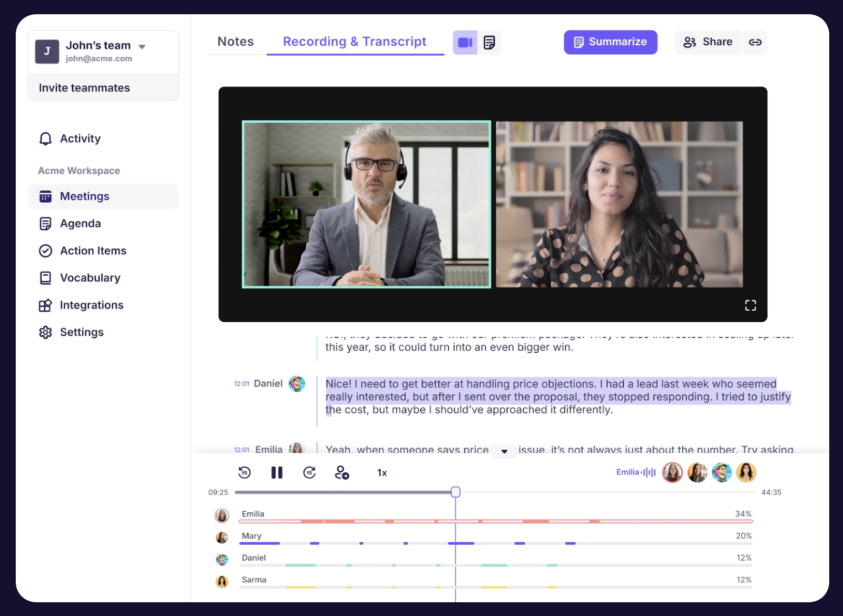The width and height of the screenshot is (843, 616).
Task: Click Daniel's avatar in timeline list
Action: [x=222, y=560]
